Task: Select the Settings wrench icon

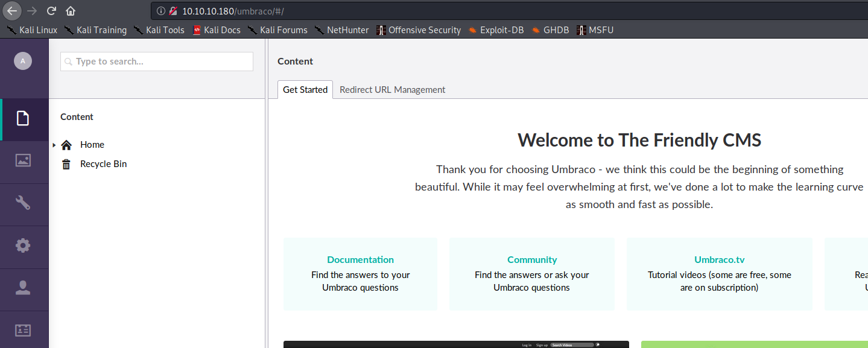Action: (x=24, y=204)
